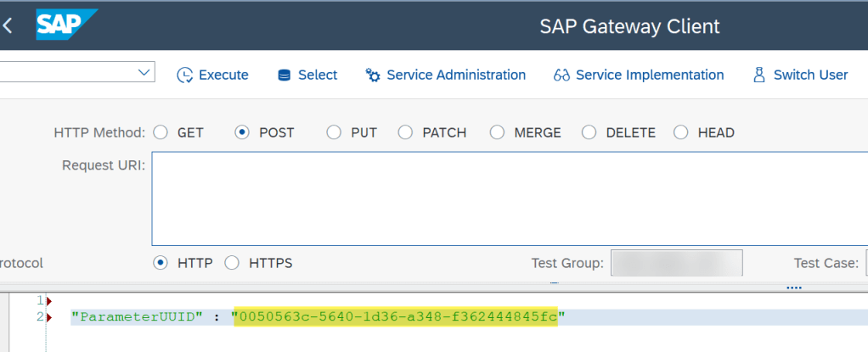Click the Select database icon
The image size is (868, 352).
(x=285, y=75)
